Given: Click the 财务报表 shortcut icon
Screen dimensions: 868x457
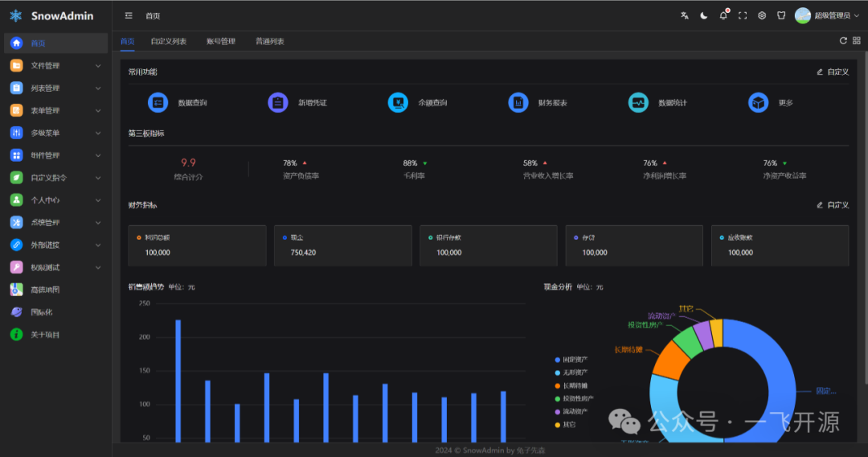Looking at the screenshot, I should click(x=518, y=103).
